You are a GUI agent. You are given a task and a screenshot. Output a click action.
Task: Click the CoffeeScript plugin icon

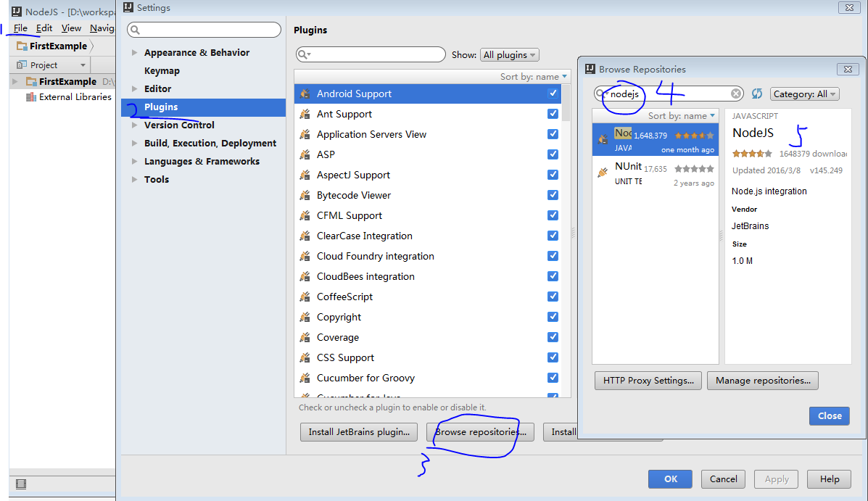click(x=305, y=297)
